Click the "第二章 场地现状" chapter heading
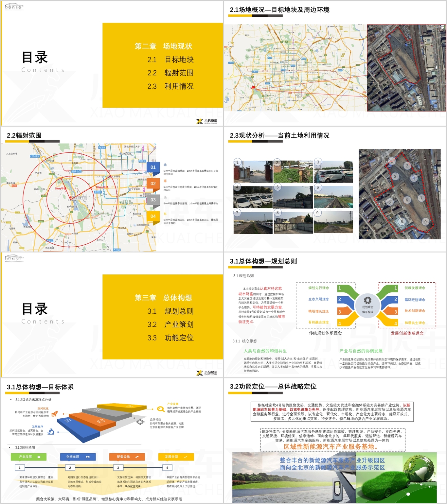Image resolution: width=447 pixels, height=504 pixels. (x=163, y=46)
